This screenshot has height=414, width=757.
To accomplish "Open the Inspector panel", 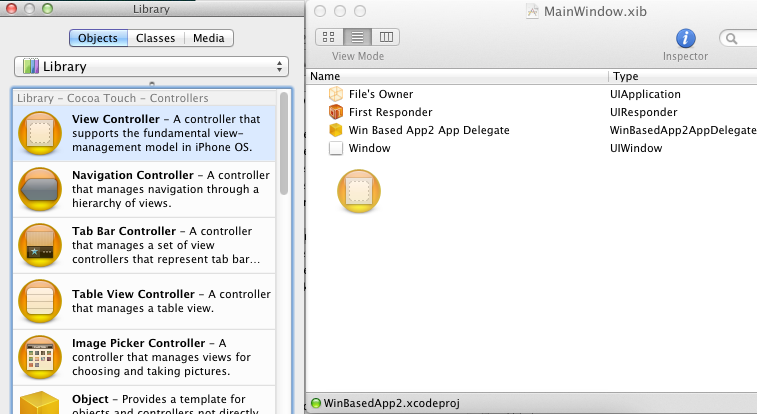I will [686, 38].
